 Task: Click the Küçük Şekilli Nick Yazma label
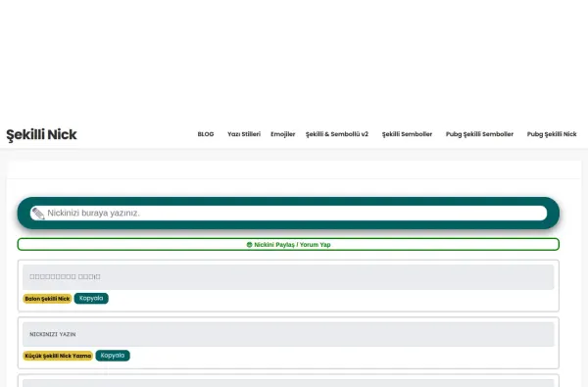pos(58,356)
